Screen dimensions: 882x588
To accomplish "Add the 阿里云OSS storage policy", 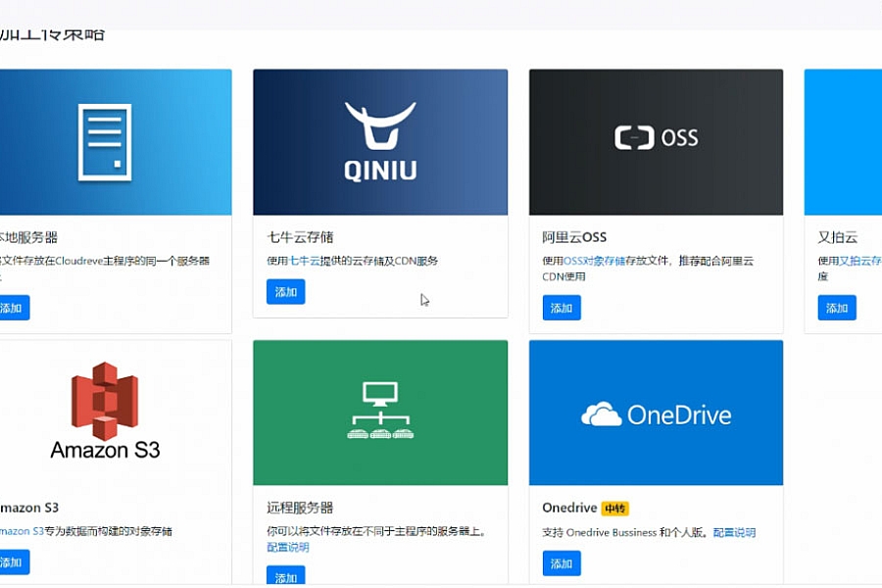I will pos(562,308).
